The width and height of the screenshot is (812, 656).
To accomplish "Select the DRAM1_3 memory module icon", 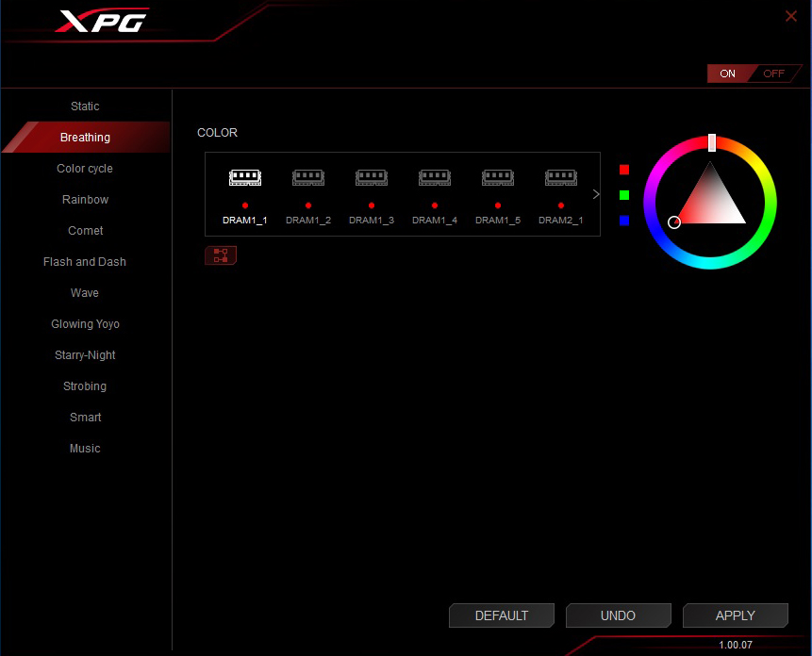I will pos(372,177).
